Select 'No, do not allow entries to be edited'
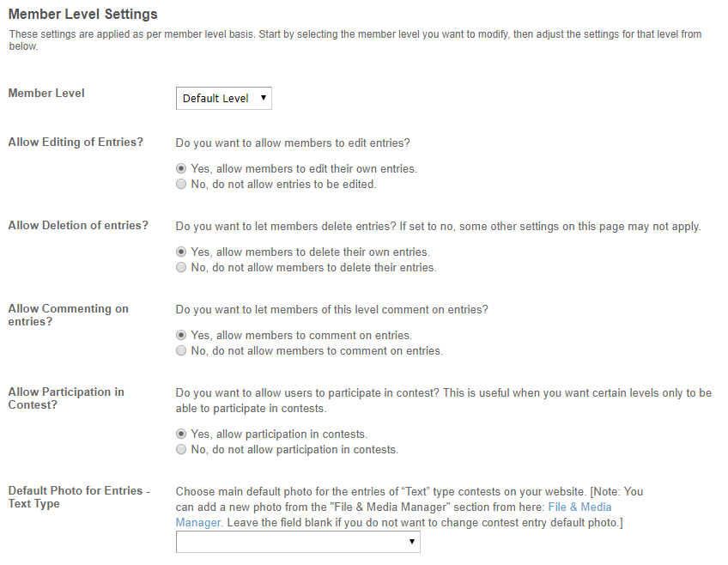 coord(181,185)
